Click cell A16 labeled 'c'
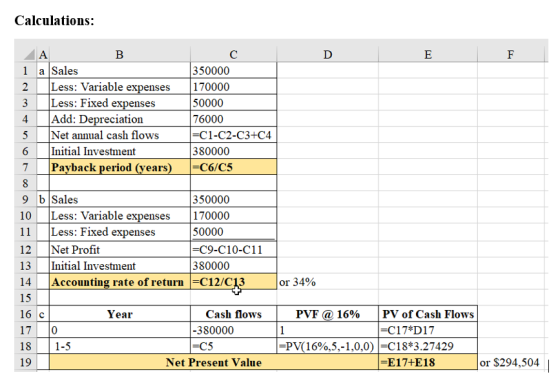 pos(43,314)
